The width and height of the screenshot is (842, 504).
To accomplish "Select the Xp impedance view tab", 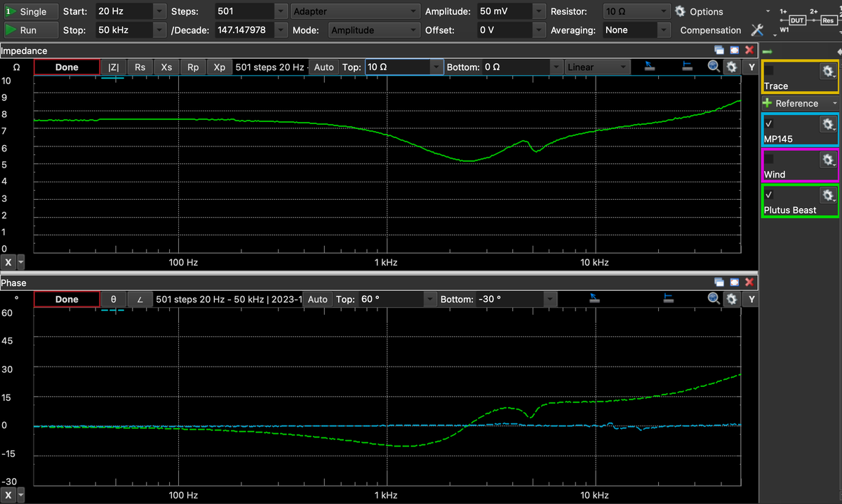I will (220, 67).
